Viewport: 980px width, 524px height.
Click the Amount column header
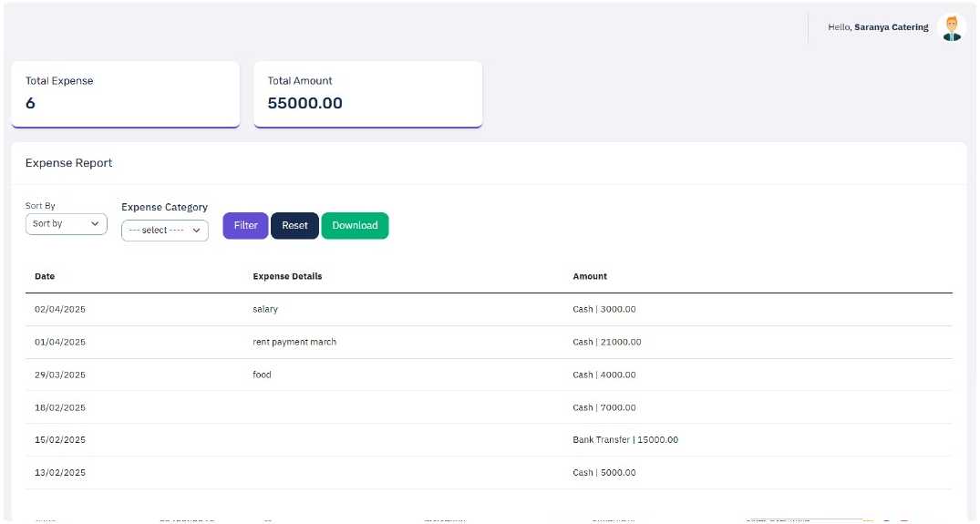point(590,276)
